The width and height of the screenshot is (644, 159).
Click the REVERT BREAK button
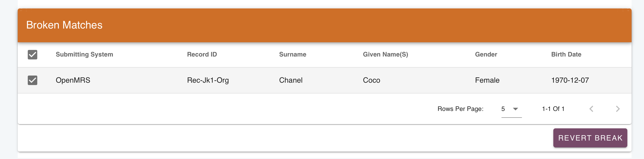pyautogui.click(x=590, y=138)
